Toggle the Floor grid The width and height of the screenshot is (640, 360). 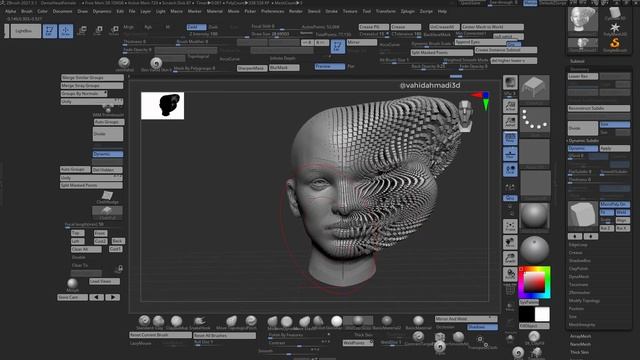510,154
